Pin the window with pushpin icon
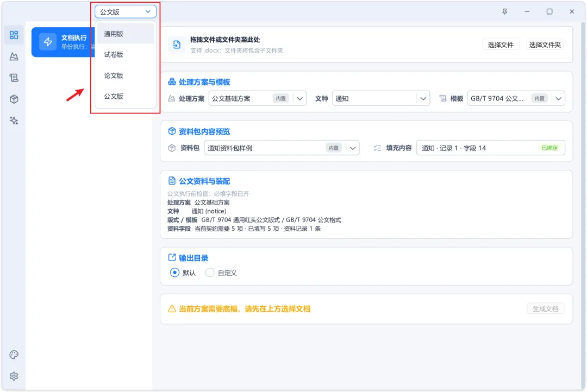587x392 pixels. 504,11
